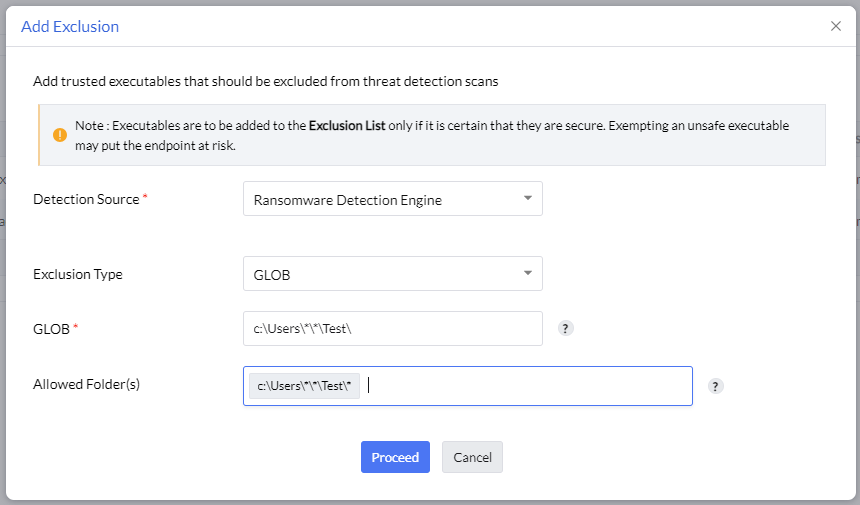Click the GLOB field label

pos(51,328)
